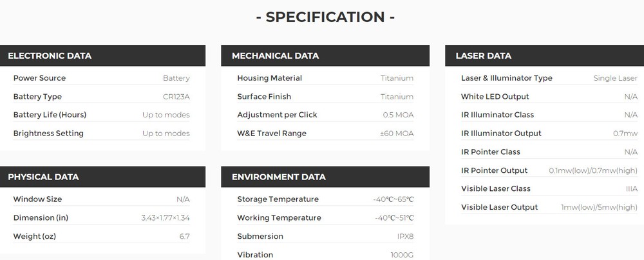Click the Submersion IPX8 rating

pyautogui.click(x=405, y=237)
